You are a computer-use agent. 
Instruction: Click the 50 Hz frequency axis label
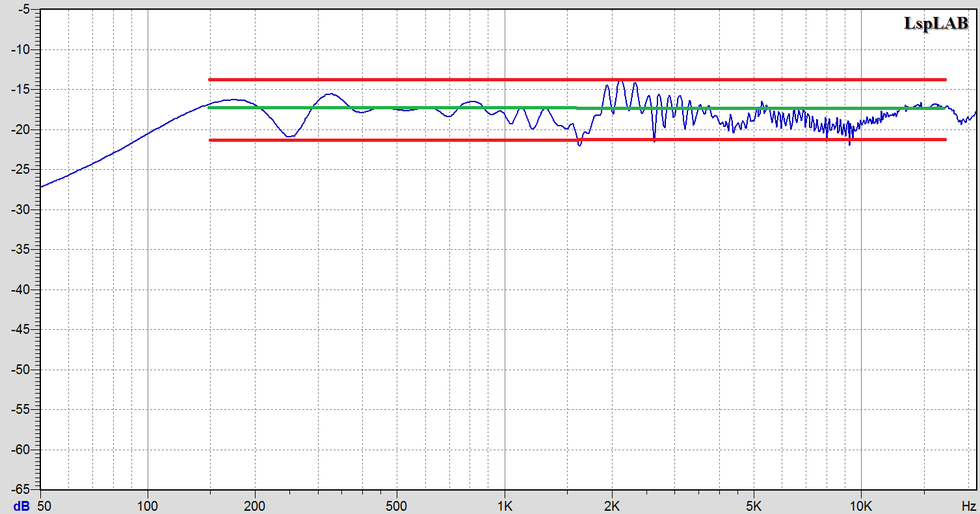point(44,505)
